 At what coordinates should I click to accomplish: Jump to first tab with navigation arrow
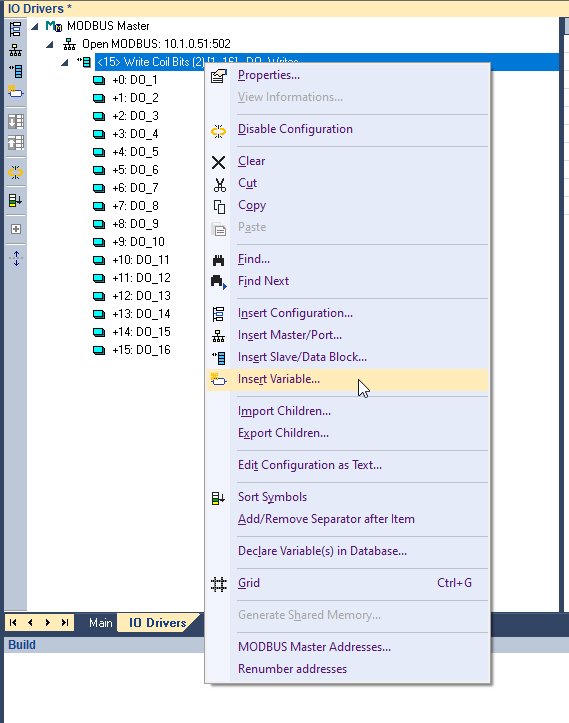click(x=13, y=623)
